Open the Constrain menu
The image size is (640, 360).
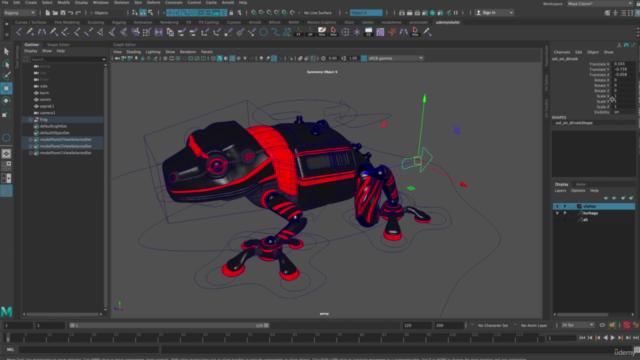click(x=174, y=2)
